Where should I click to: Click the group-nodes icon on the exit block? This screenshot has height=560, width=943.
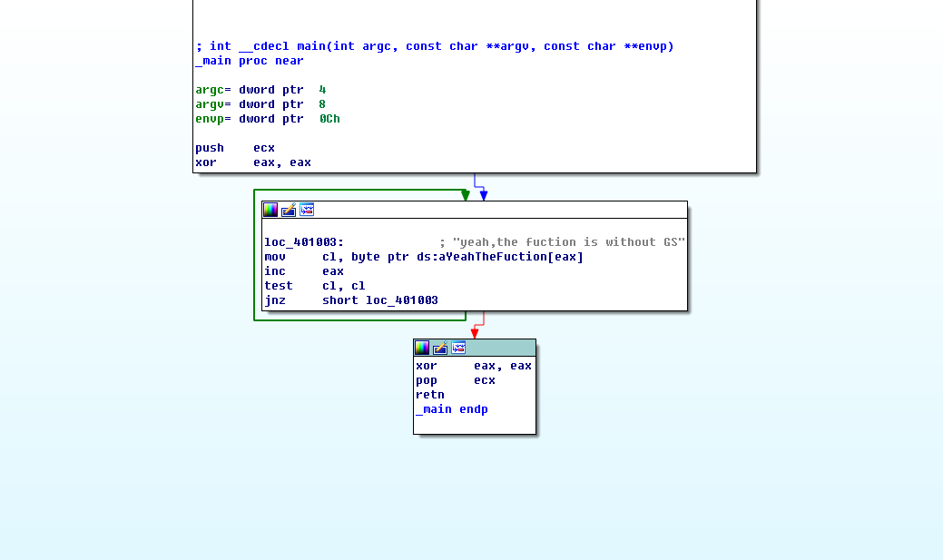pyautogui.click(x=458, y=348)
